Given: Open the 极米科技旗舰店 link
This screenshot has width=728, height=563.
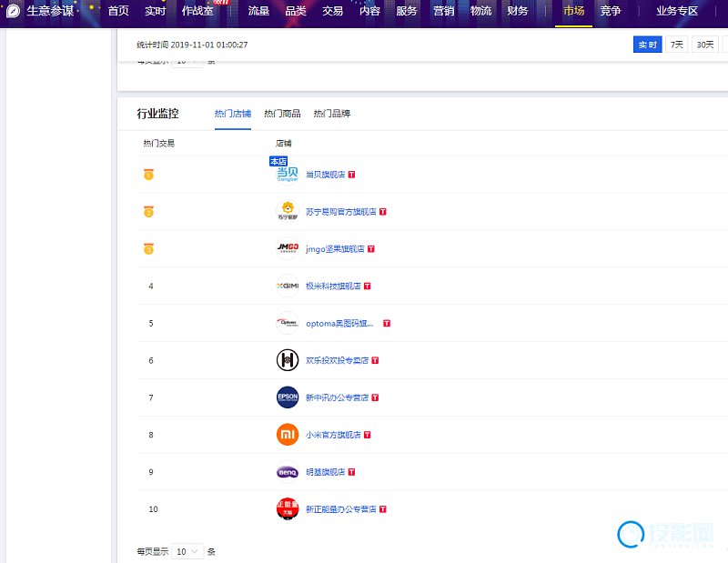Looking at the screenshot, I should tap(333, 286).
